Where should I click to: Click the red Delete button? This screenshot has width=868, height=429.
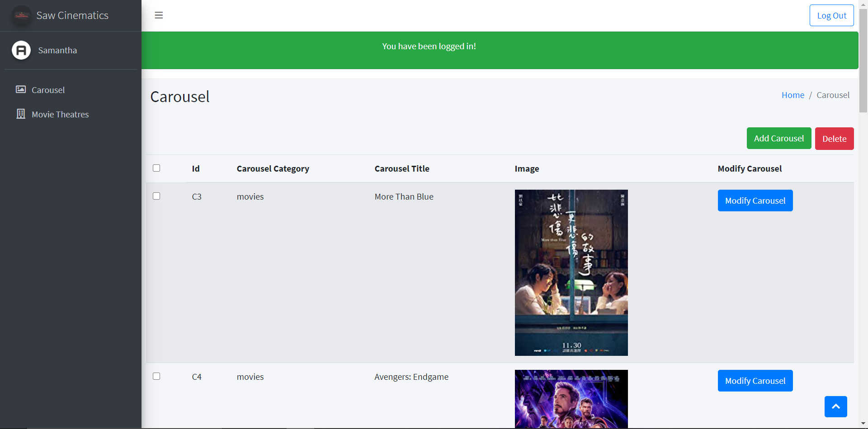tap(834, 139)
